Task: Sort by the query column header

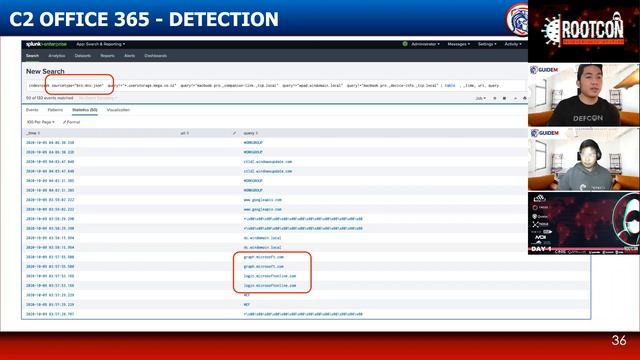Action: point(250,133)
